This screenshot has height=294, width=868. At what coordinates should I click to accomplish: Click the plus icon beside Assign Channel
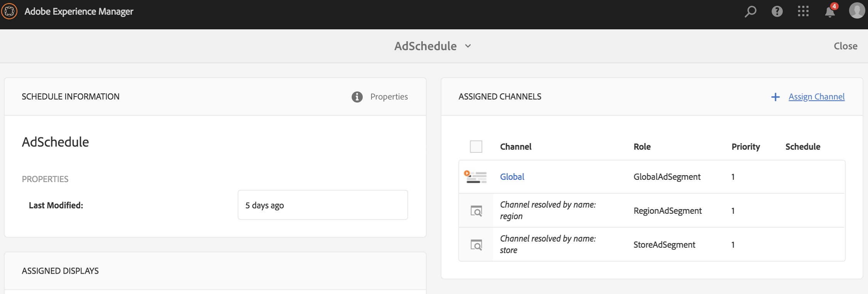point(775,97)
